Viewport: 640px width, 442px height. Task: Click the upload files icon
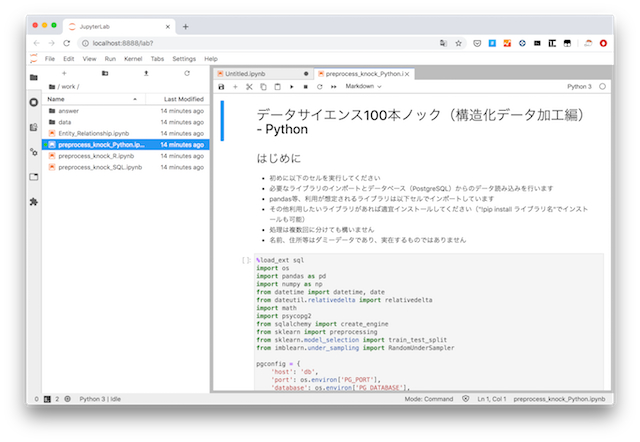[x=147, y=73]
